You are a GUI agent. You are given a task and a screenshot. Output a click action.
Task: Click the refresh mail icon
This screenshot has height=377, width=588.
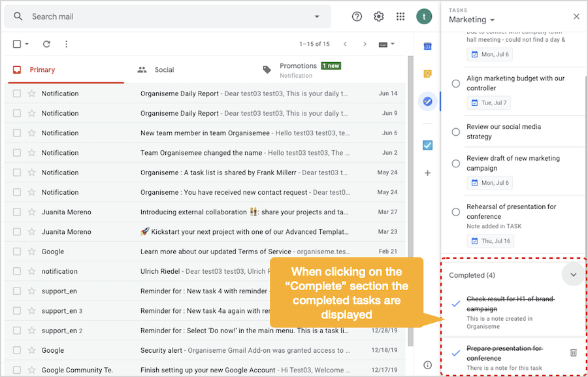click(46, 44)
